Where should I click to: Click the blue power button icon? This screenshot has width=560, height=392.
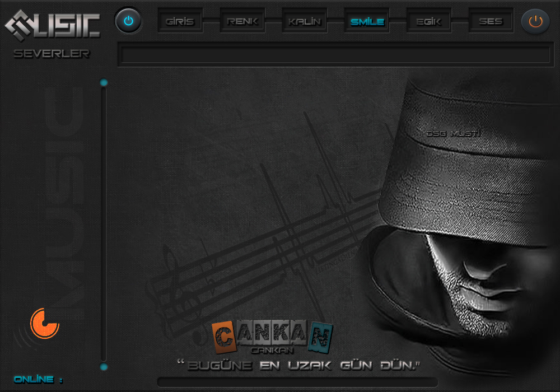point(128,21)
